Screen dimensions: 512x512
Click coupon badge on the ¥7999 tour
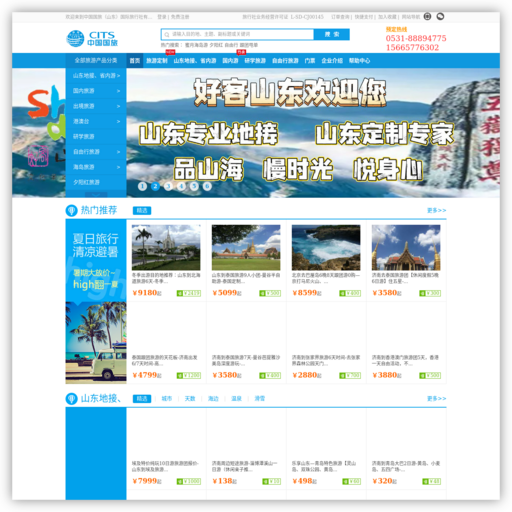point(189,481)
